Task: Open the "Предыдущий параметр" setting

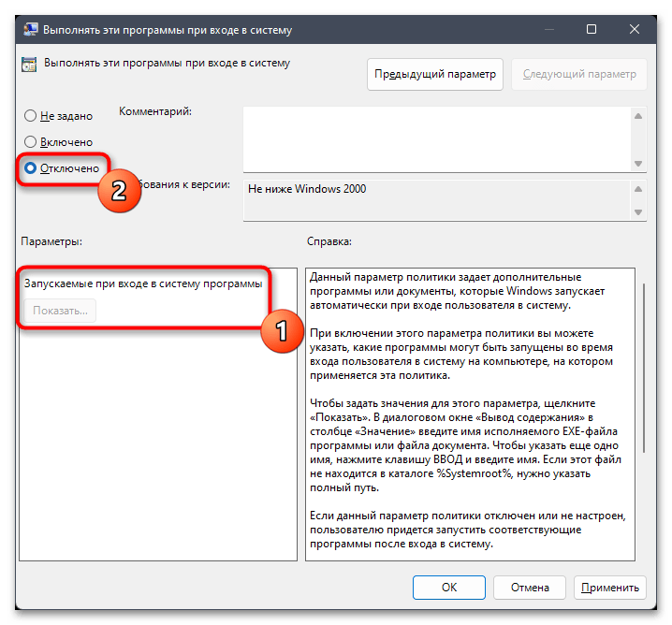Action: [435, 74]
